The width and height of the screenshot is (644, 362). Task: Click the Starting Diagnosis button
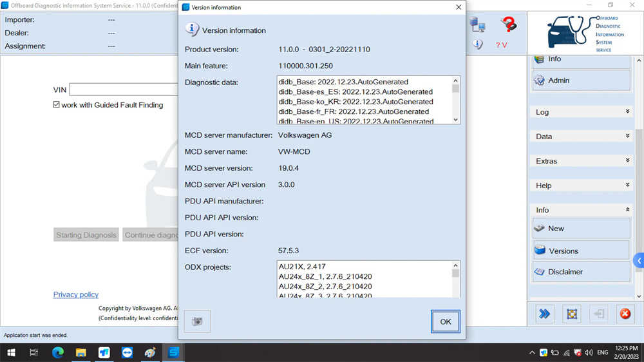click(86, 234)
